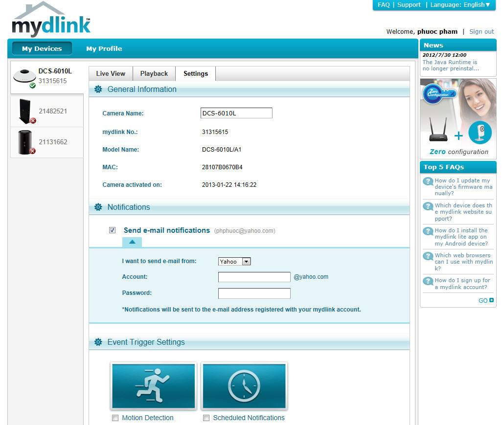This screenshot has height=425, width=504.
Task: Open the Playback tab
Action: pyautogui.click(x=154, y=74)
